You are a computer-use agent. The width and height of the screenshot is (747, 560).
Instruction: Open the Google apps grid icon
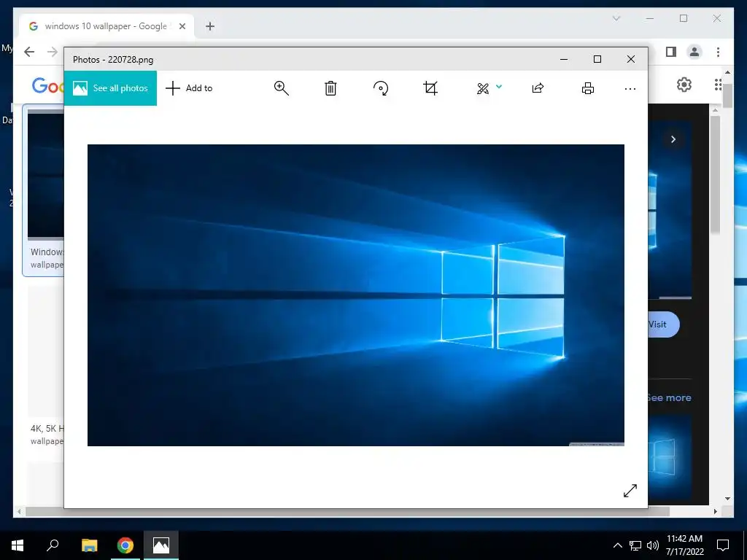[718, 85]
